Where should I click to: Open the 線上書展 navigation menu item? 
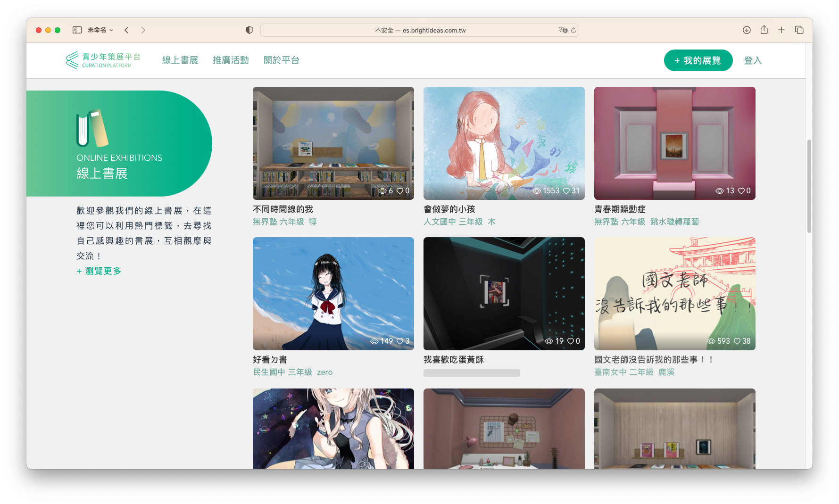pos(180,60)
